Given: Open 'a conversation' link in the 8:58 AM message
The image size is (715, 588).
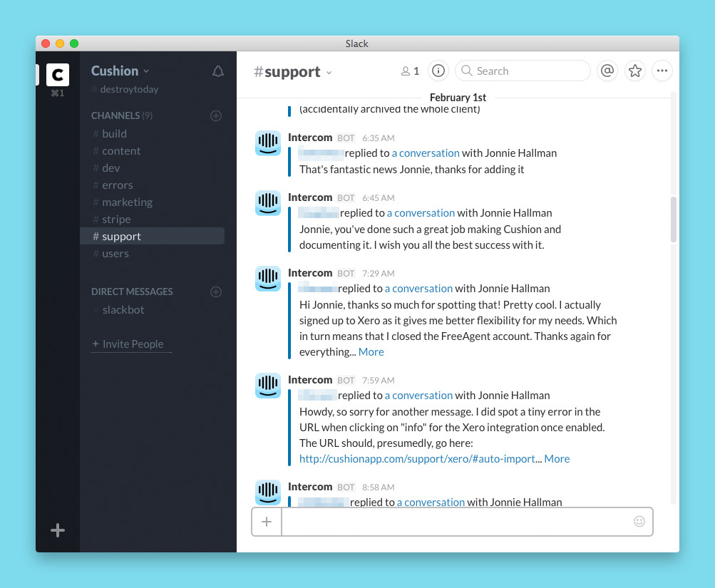Looking at the screenshot, I should pyautogui.click(x=431, y=502).
